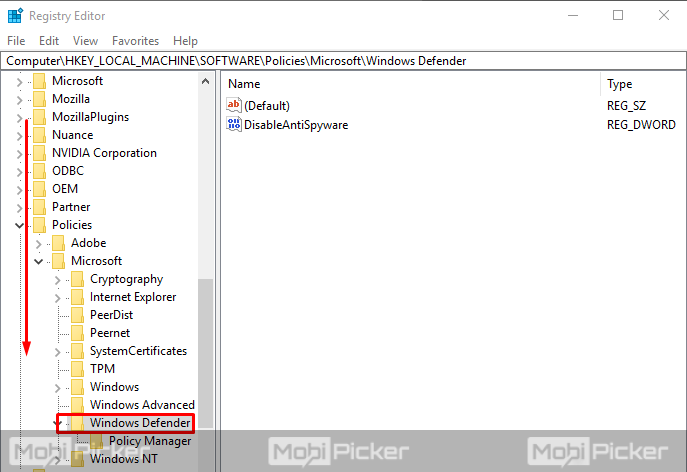
Task: Expand the Mozilla key
Action: coord(19,100)
